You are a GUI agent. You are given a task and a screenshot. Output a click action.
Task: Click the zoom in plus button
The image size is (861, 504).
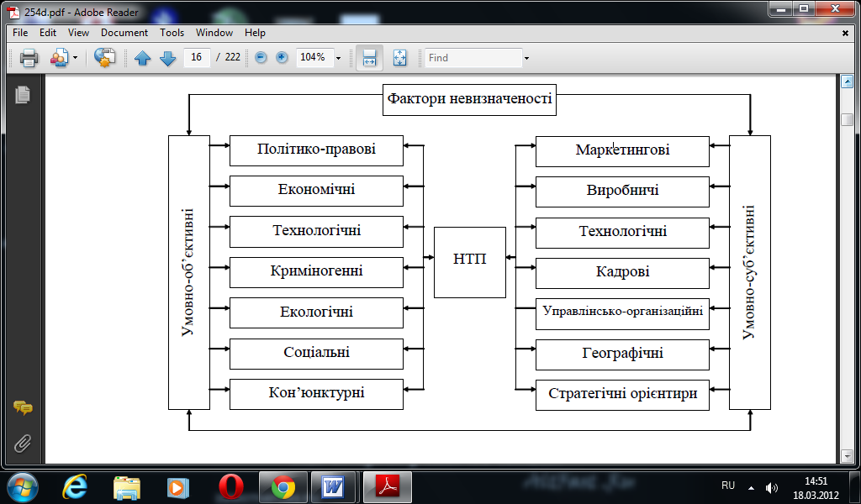click(x=282, y=58)
